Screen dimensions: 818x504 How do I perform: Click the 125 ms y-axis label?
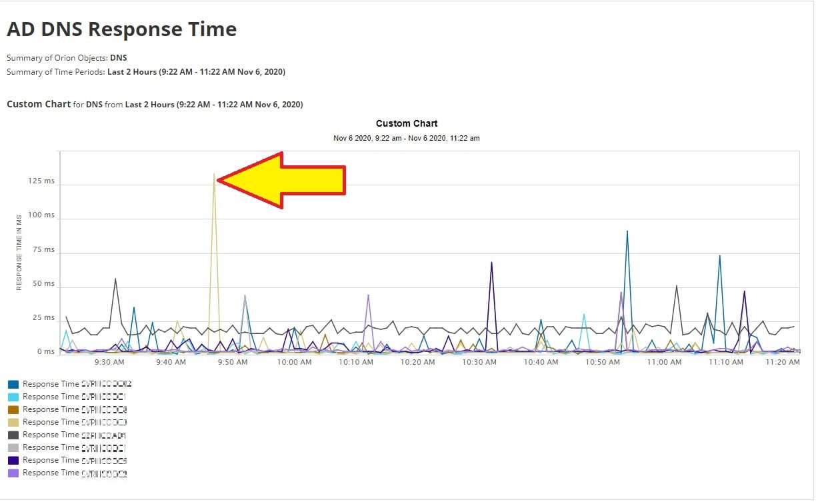[41, 181]
